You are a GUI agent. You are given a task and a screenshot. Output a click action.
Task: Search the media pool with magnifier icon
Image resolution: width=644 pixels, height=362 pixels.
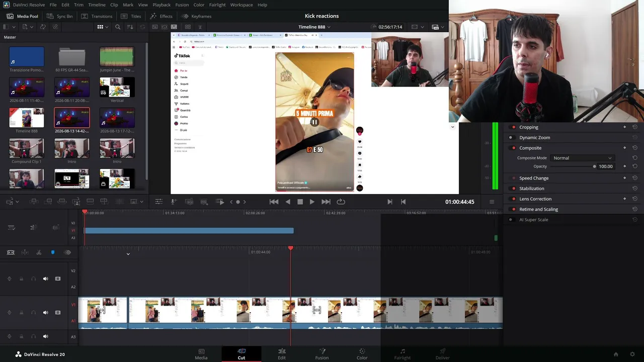tap(118, 27)
